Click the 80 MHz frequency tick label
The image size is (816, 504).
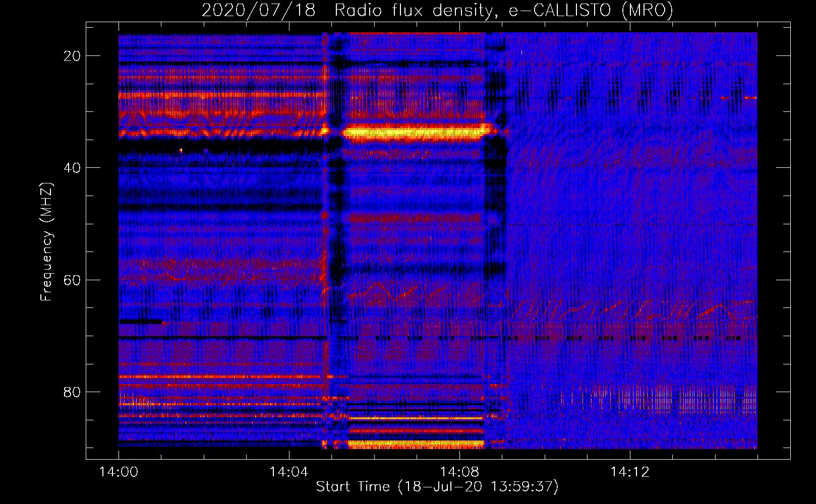click(72, 392)
